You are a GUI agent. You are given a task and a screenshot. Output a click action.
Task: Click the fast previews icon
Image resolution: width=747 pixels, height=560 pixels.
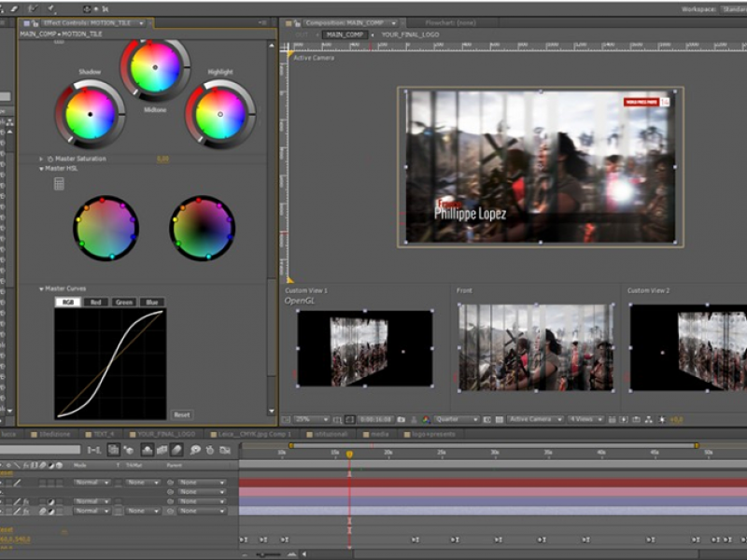624,419
